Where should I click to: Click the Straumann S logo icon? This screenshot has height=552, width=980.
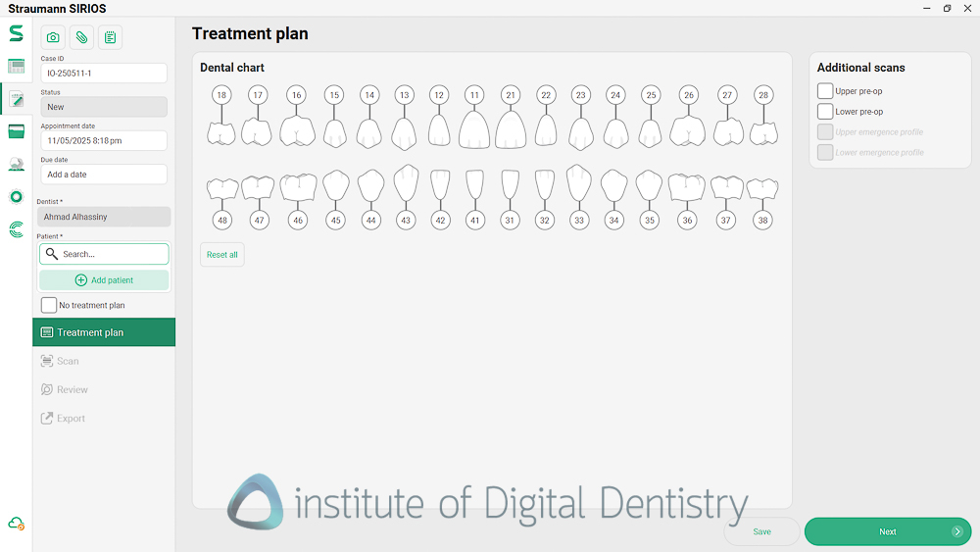coord(16,33)
